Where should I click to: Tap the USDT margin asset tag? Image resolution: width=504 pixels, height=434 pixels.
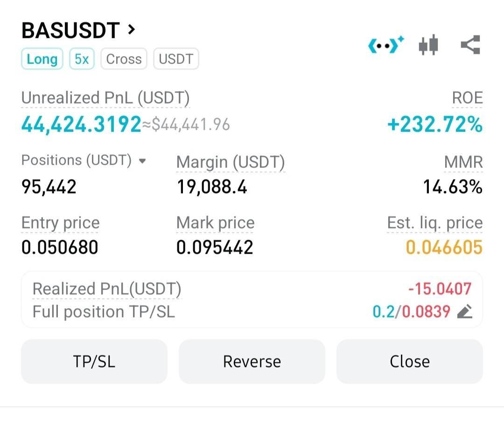pos(176,59)
